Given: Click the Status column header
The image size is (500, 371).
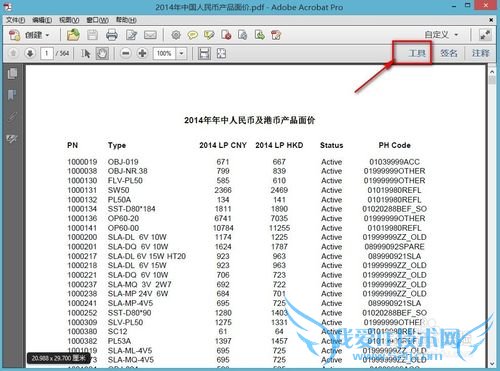Looking at the screenshot, I should coord(331,145).
